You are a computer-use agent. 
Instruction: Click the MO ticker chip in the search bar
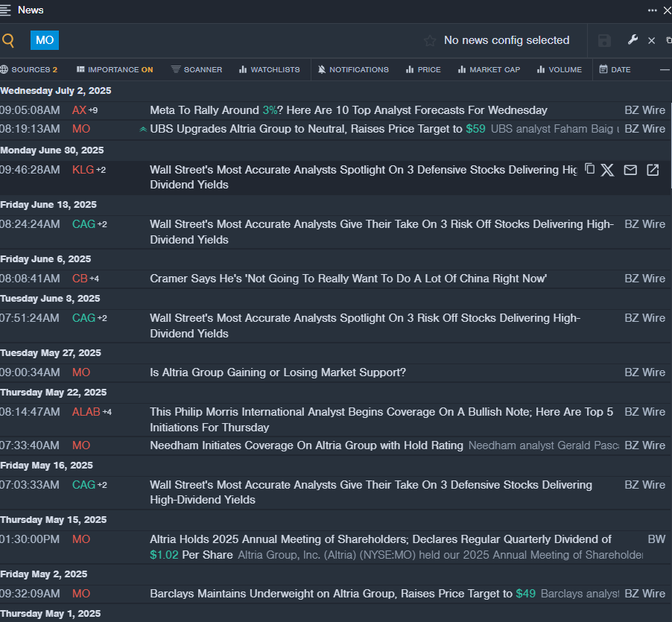pyautogui.click(x=45, y=40)
